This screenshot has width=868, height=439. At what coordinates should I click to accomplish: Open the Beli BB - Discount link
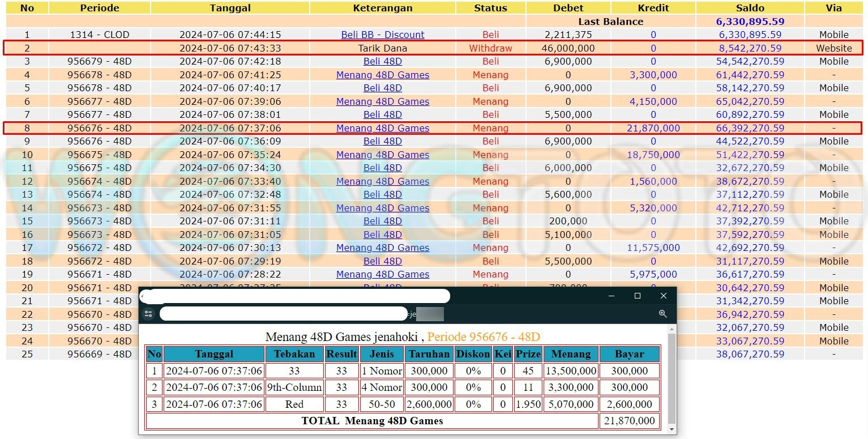pos(383,35)
